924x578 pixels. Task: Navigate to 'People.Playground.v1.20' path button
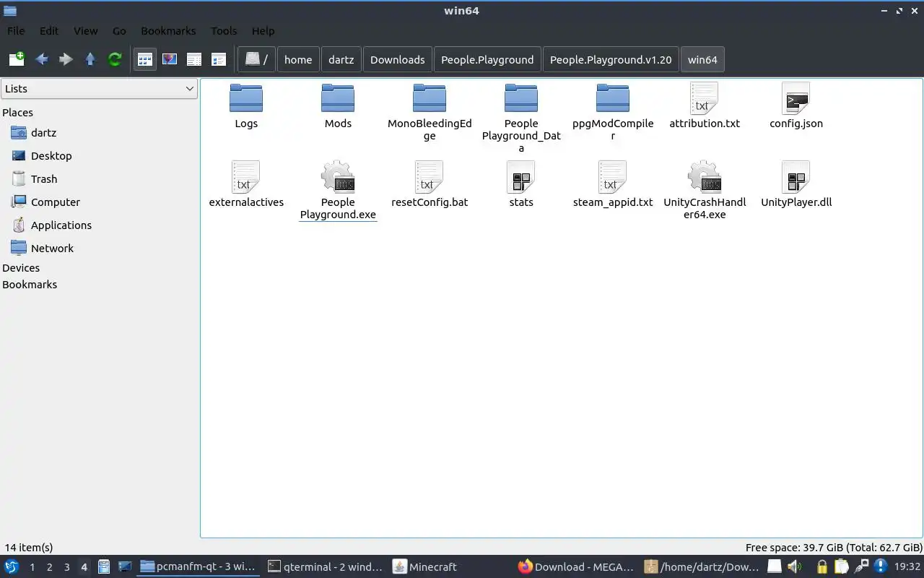(x=611, y=60)
